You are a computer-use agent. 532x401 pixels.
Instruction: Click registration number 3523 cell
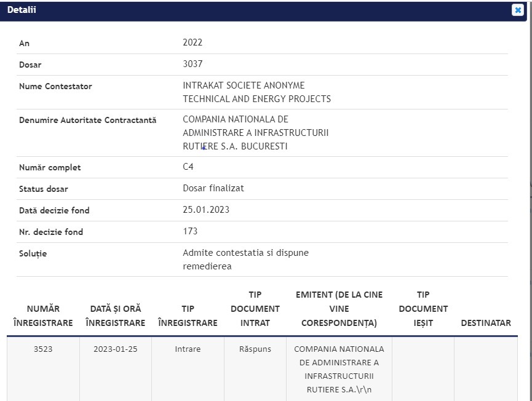pyautogui.click(x=43, y=349)
